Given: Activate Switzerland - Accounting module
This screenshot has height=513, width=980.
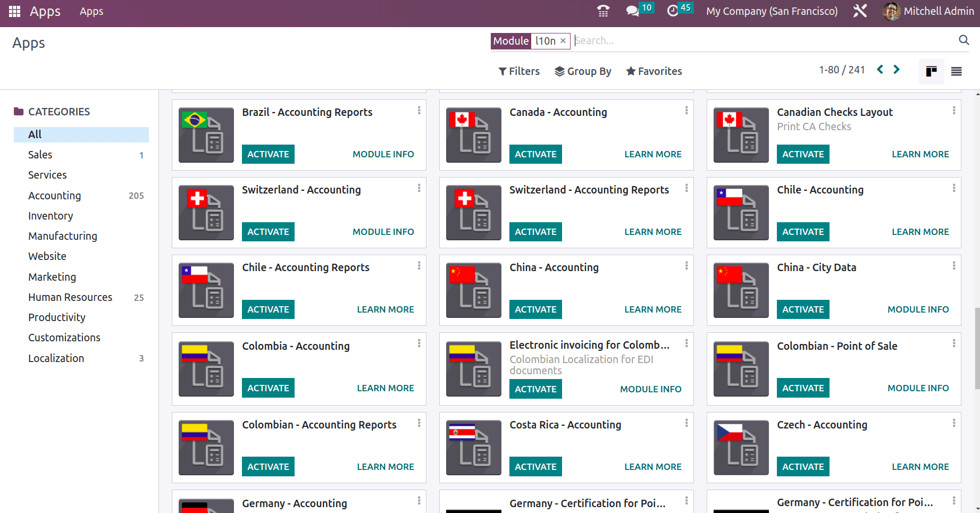Looking at the screenshot, I should pyautogui.click(x=268, y=232).
